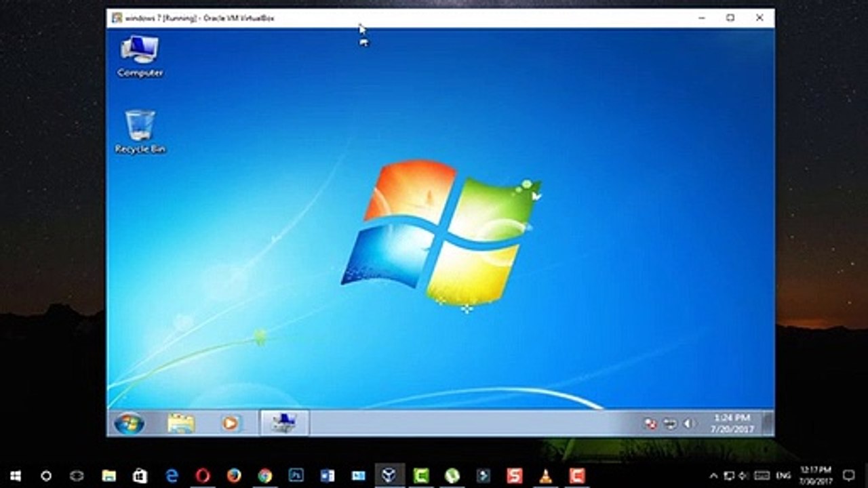Click the VirtualBox window title bar icon

click(117, 18)
